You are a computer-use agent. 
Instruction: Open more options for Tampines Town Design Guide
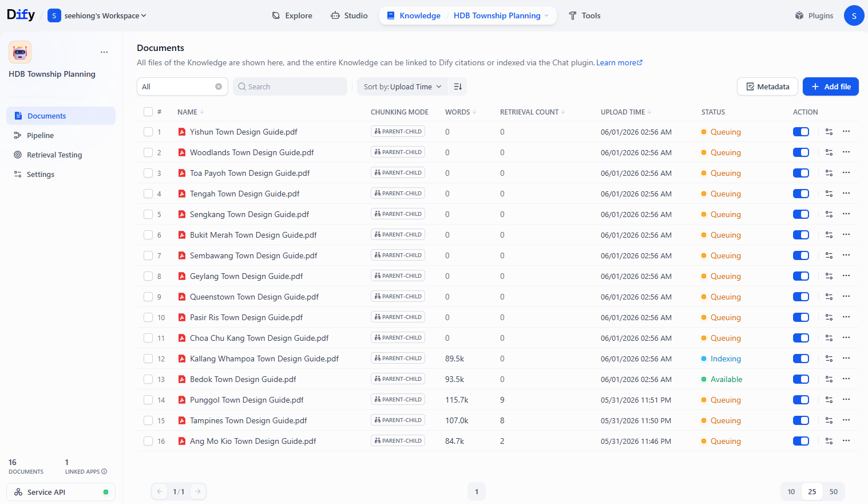pyautogui.click(x=846, y=420)
